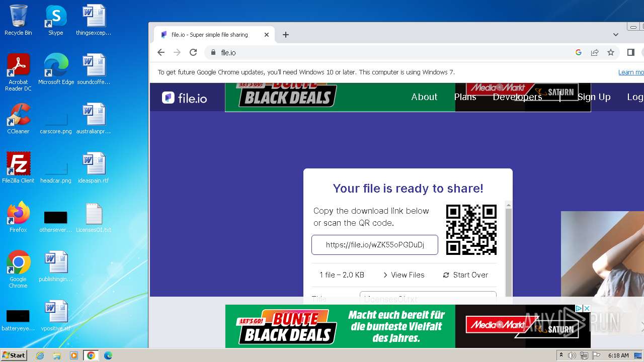Open vpositive.rtf document icon

pyautogui.click(x=56, y=316)
